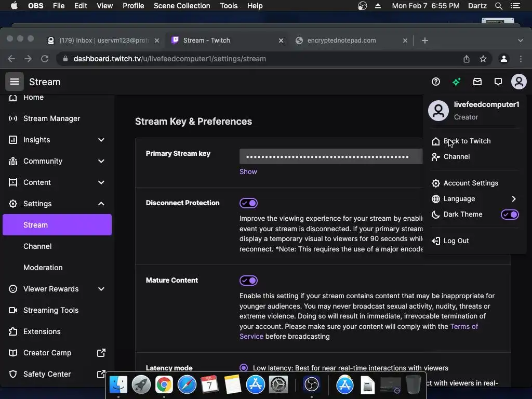Open OBS from the Dock
The width and height of the screenshot is (532, 399).
[x=312, y=384]
